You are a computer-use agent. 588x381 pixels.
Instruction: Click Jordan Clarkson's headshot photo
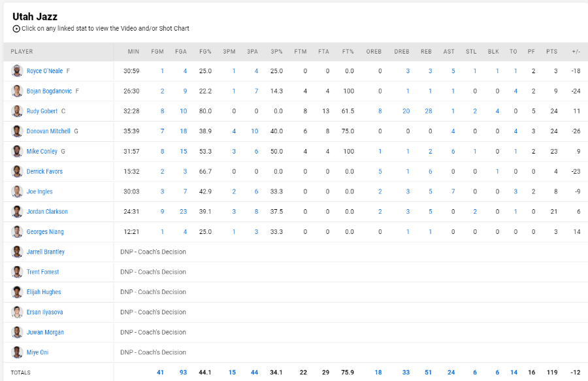click(x=17, y=212)
